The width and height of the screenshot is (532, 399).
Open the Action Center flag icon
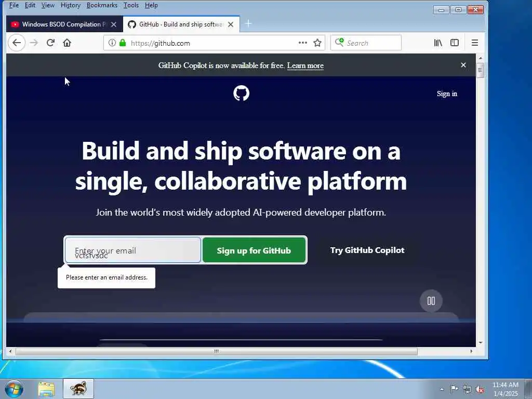(454, 389)
